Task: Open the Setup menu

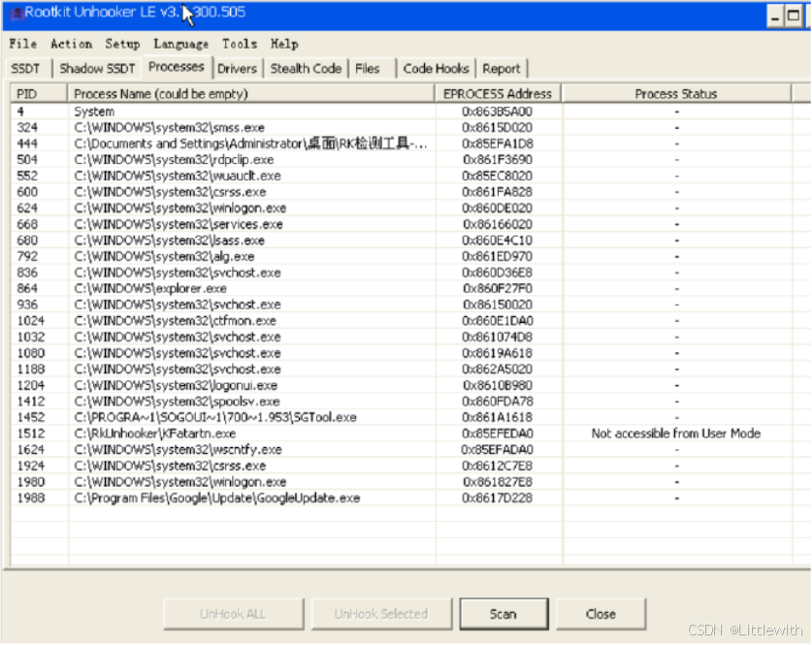Action: pyautogui.click(x=122, y=44)
